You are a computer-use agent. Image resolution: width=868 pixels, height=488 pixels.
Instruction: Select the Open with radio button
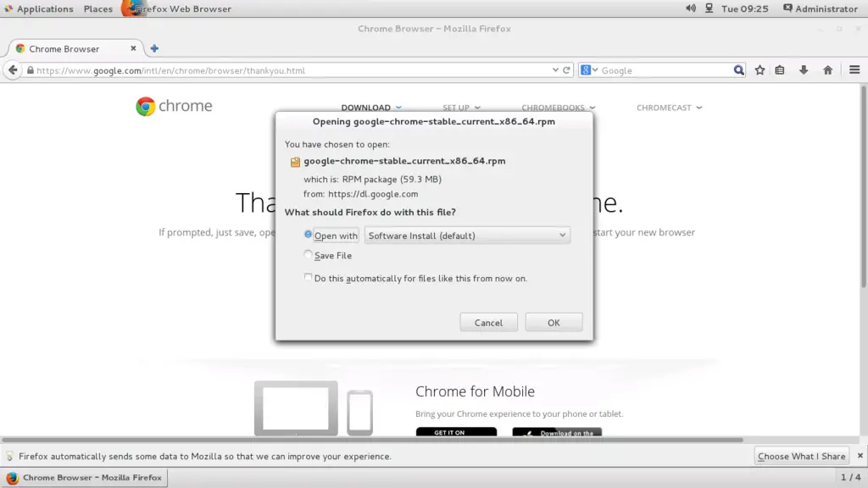pos(308,235)
